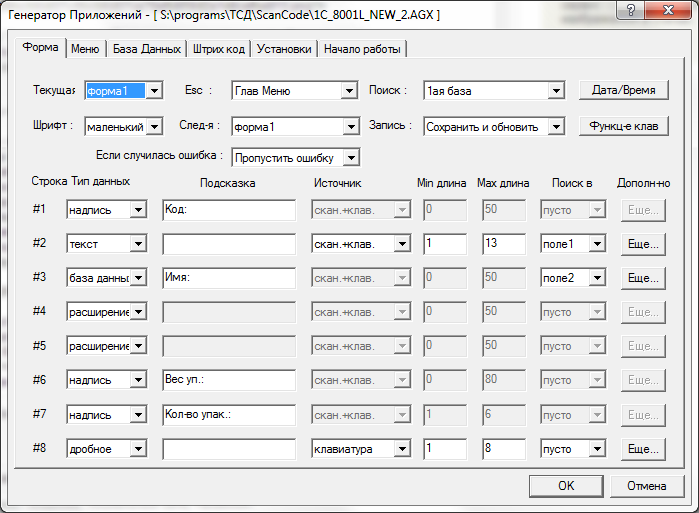The width and height of the screenshot is (699, 513).
Task: Click the Функц-е клав button
Action: [x=623, y=126]
